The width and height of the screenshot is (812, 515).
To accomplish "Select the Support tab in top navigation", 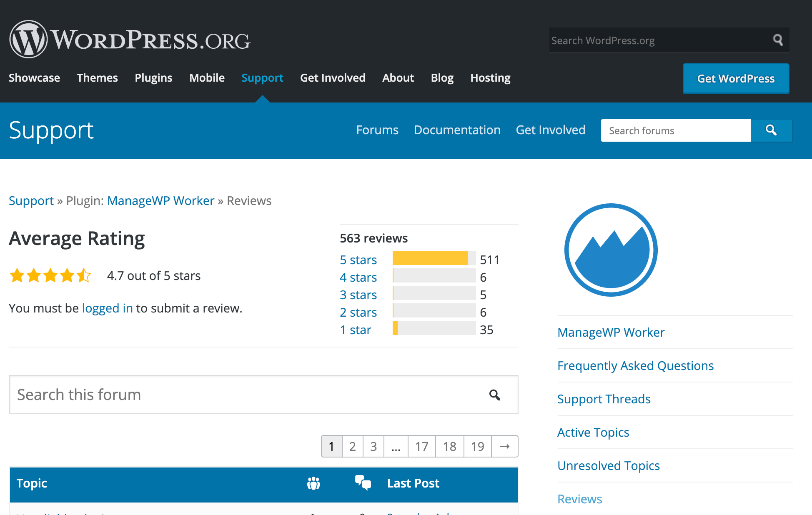I will point(262,78).
